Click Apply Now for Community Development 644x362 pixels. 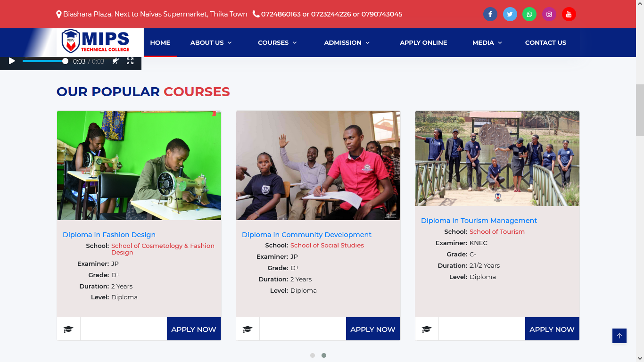point(373,329)
